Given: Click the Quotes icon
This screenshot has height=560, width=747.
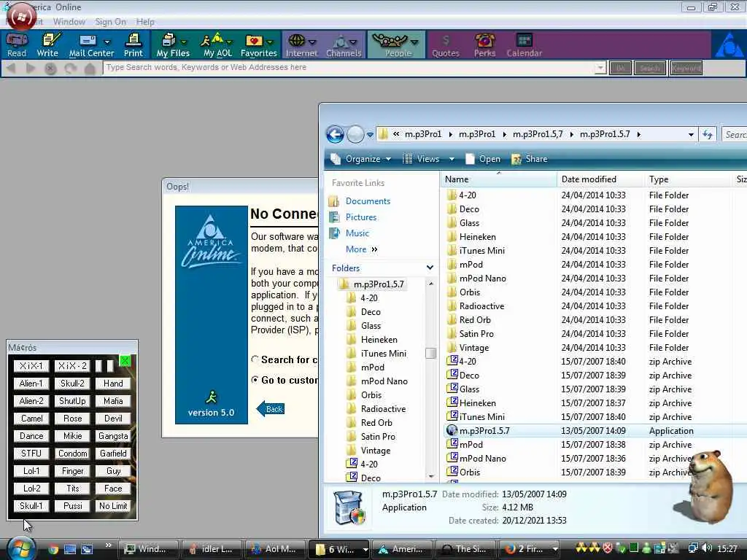Looking at the screenshot, I should click(x=446, y=44).
